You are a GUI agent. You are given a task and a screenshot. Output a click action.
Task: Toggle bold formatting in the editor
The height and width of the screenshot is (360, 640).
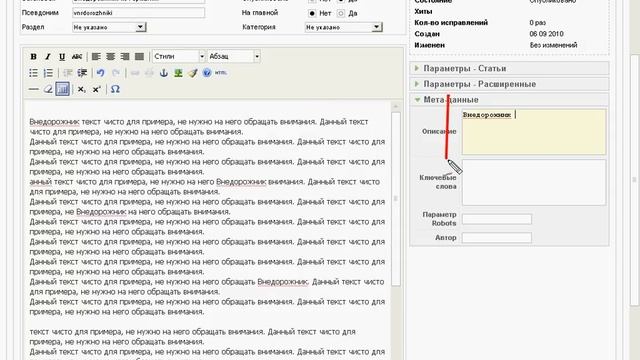pyautogui.click(x=33, y=57)
